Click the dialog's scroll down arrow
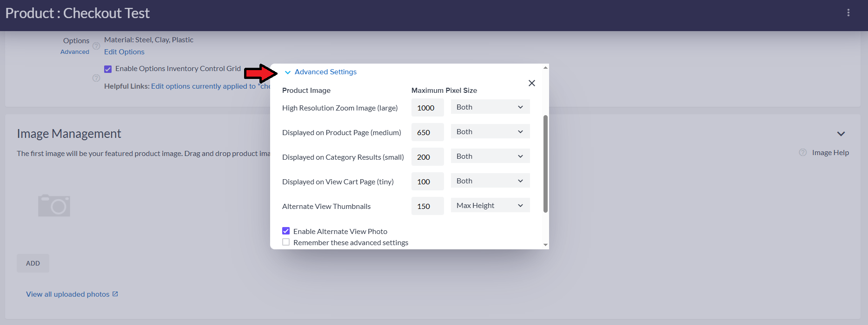The height and width of the screenshot is (325, 868). [545, 245]
